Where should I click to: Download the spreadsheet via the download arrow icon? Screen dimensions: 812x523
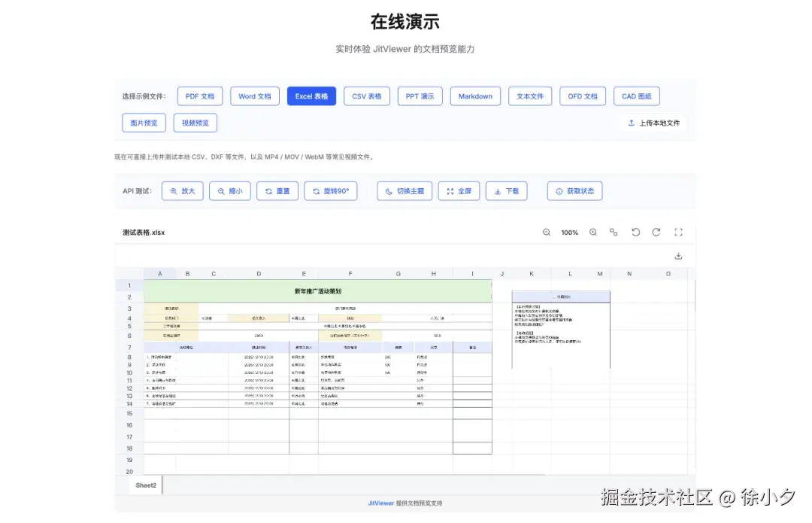tap(678, 256)
